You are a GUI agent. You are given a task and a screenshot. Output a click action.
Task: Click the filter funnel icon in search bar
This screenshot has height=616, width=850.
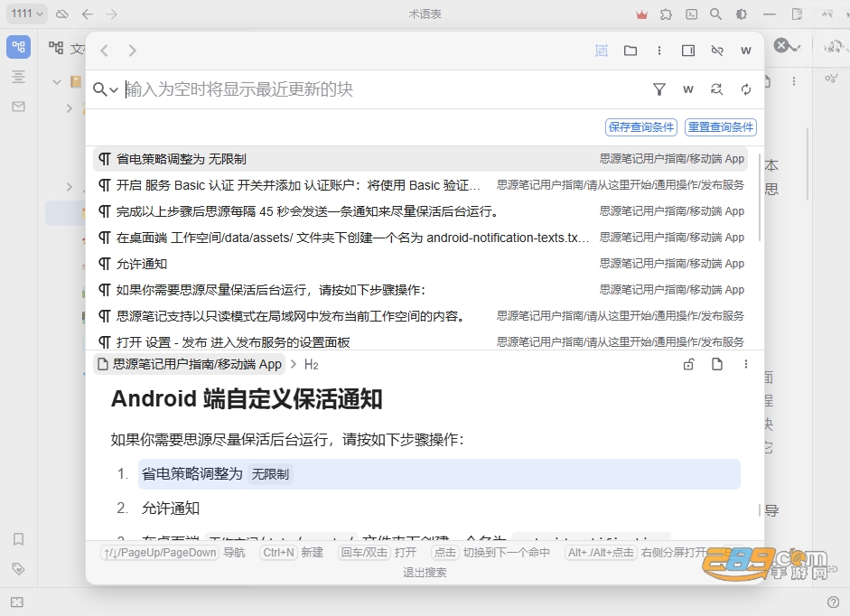coord(659,89)
